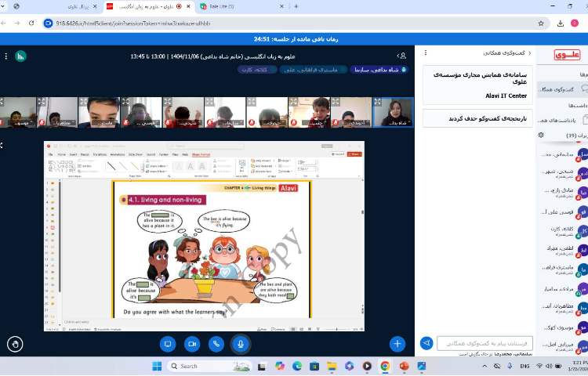
Task: Open the user list settings gear
Action: point(541,135)
